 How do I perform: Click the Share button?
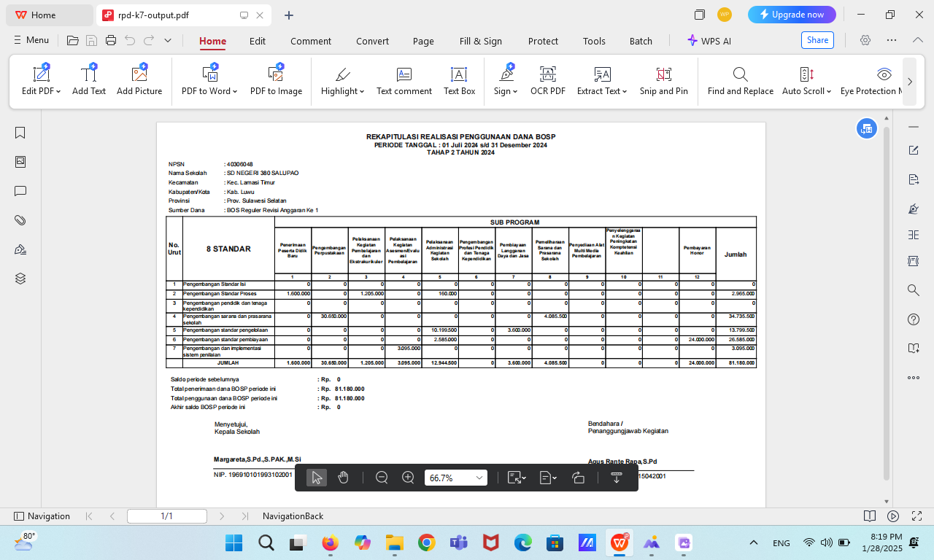[817, 40]
